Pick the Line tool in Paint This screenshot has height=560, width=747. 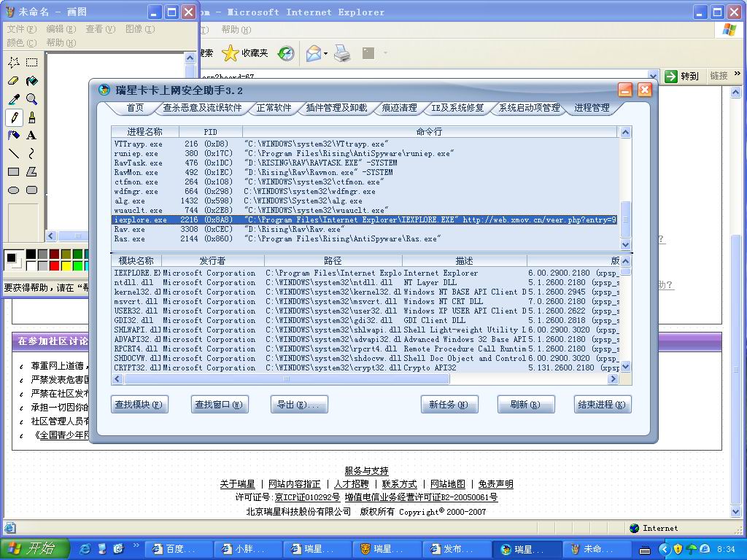click(14, 153)
